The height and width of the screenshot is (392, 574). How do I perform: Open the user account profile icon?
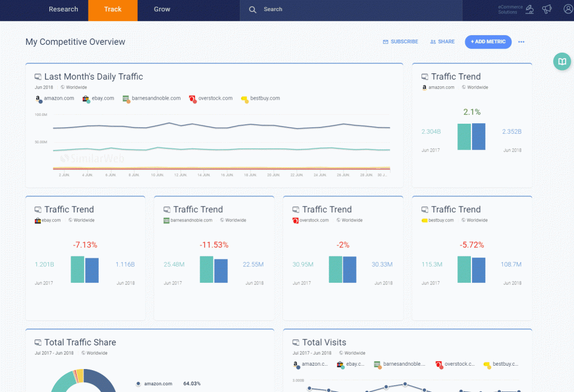[568, 9]
